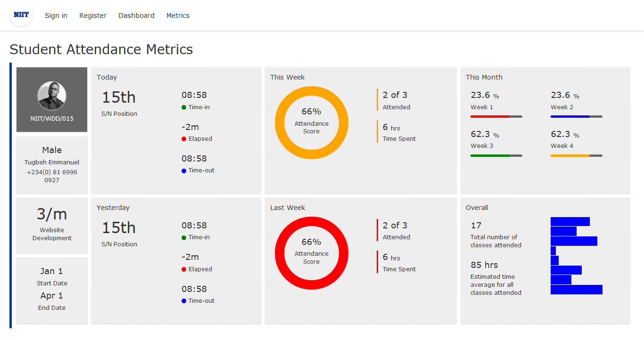The height and width of the screenshot is (340, 644).
Task: Click the green Time-in dot under Today
Action: 184,107
